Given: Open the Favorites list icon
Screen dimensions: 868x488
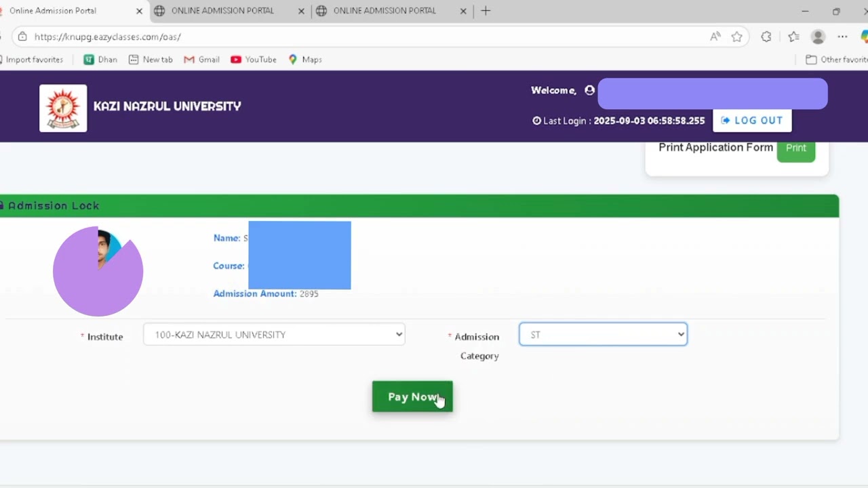Looking at the screenshot, I should [794, 37].
